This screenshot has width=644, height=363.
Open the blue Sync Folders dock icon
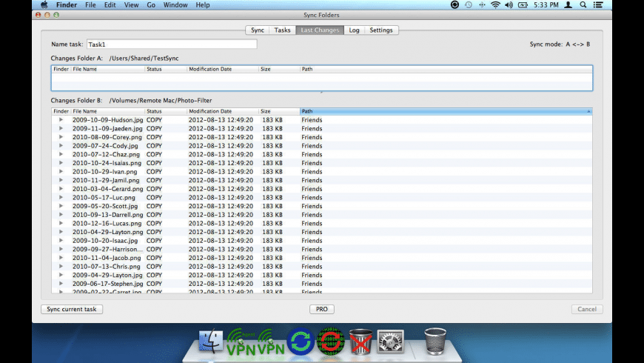click(x=301, y=342)
